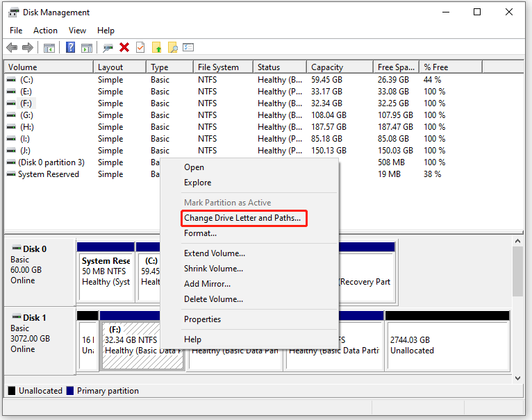Click Help at context menu bottom
The width and height of the screenshot is (532, 420).
[249, 339]
